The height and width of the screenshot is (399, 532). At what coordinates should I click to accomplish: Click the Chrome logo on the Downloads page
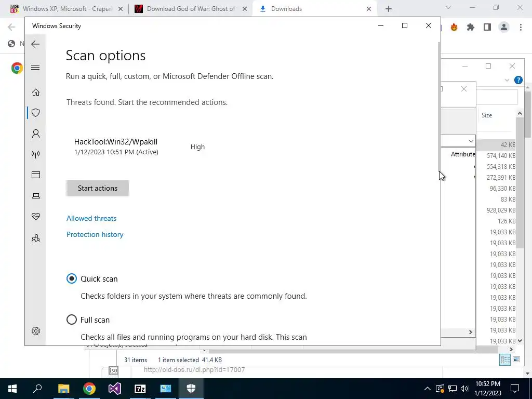tap(17, 68)
